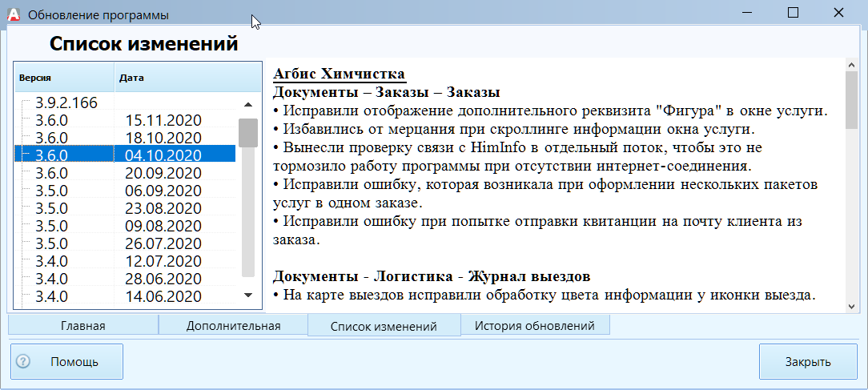The width and height of the screenshot is (868, 390).
Task: Click the Агбис Химчистка heading text
Action: coord(340,74)
